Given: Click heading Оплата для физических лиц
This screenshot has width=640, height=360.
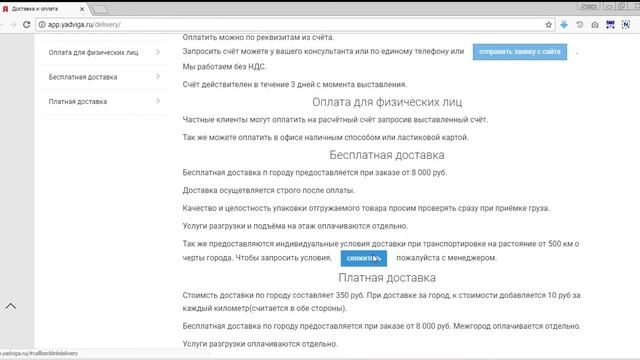Looking at the screenshot, I should point(387,102).
